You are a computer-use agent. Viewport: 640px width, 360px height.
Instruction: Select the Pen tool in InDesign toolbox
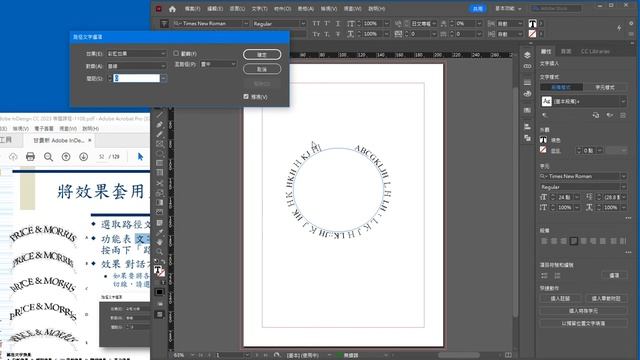click(160, 124)
